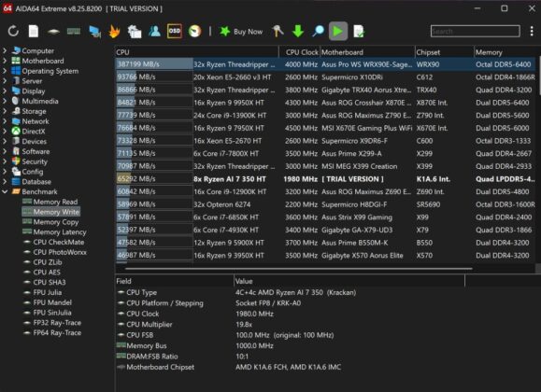Screen dimensions: 541x392
Task: Open preferences with the tools icon
Action: pyautogui.click(x=278, y=32)
